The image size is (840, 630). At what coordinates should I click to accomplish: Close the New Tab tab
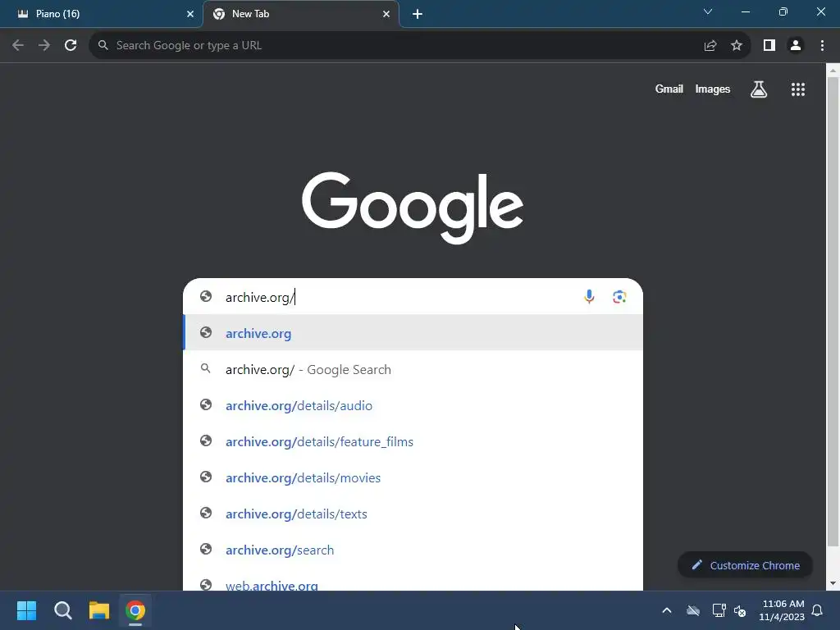pyautogui.click(x=386, y=14)
